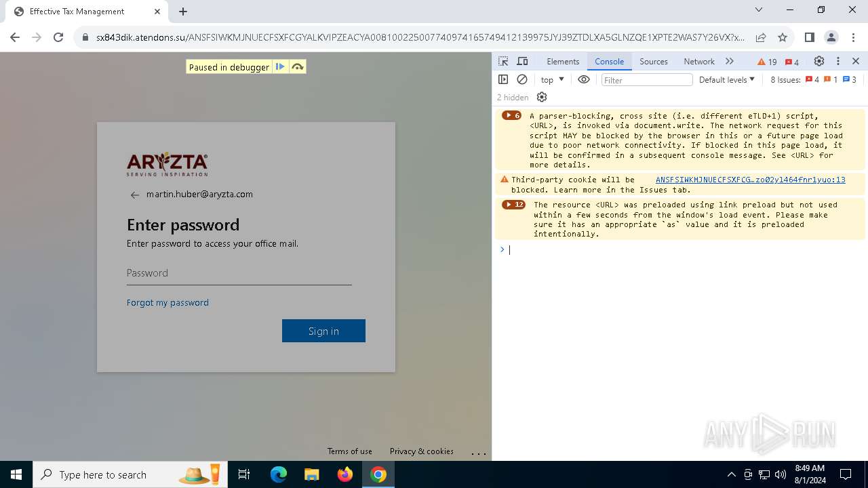Expand the parser-blocking script warning group
This screenshot has width=868, height=488.
(511, 115)
